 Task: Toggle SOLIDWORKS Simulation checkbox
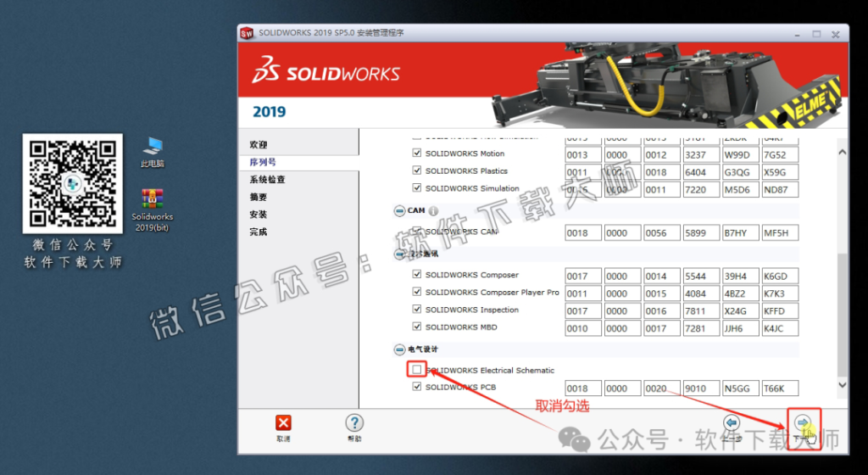pyautogui.click(x=417, y=187)
